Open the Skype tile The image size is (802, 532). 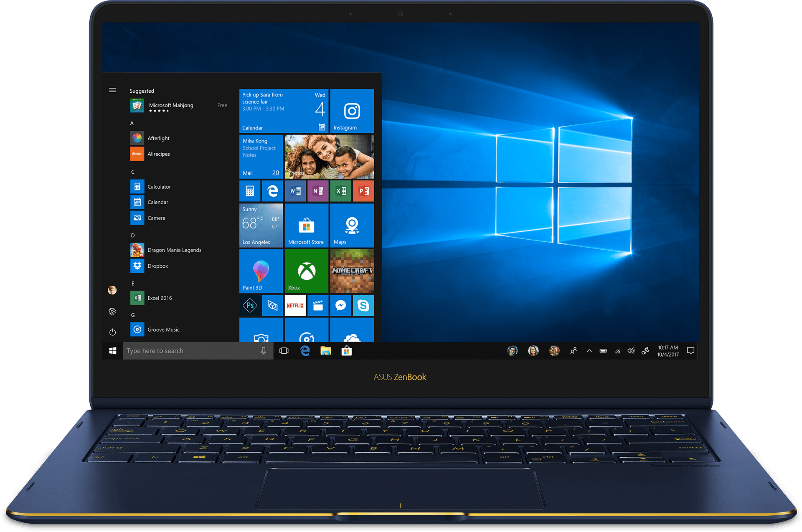[x=363, y=305]
